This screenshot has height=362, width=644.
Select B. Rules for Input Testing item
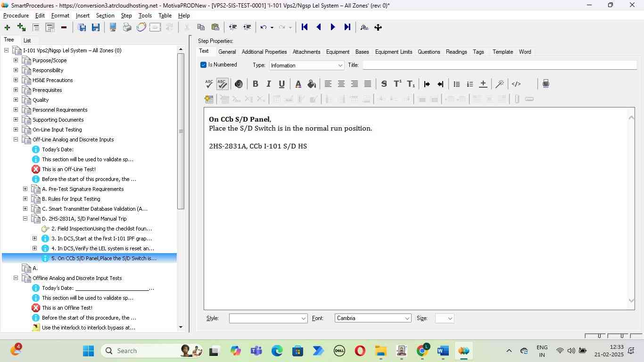click(x=71, y=199)
